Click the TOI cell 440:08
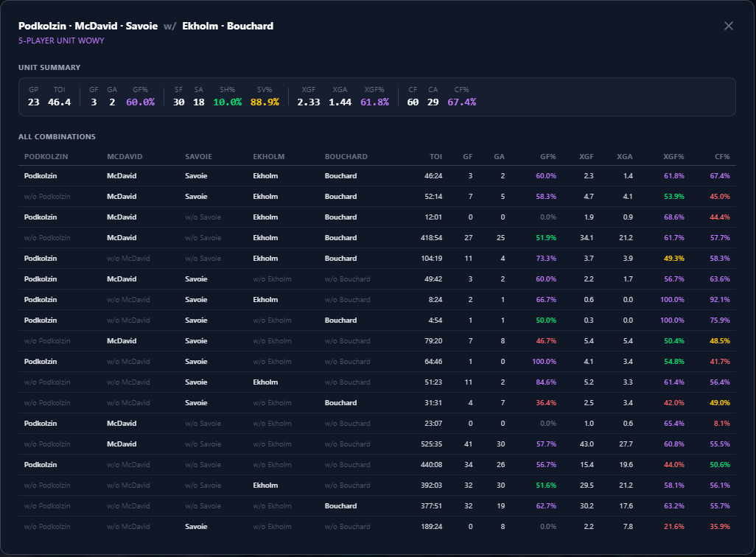Screen dimensions: 756x557 click(x=432, y=465)
